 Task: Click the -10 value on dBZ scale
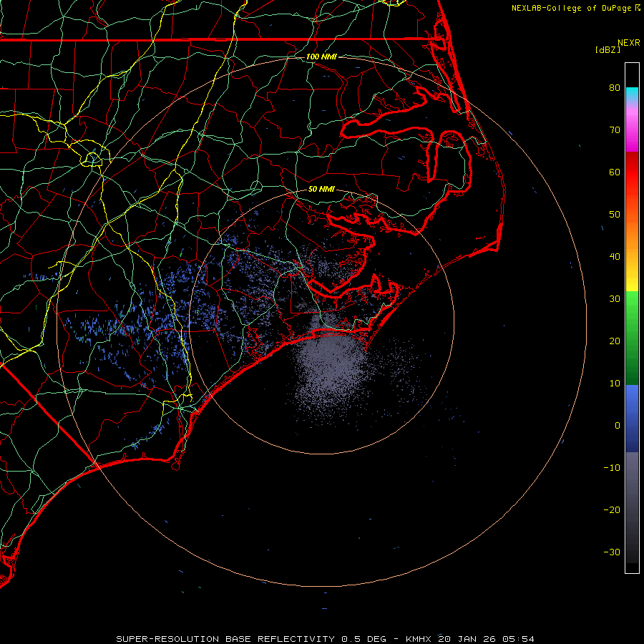pos(612,467)
